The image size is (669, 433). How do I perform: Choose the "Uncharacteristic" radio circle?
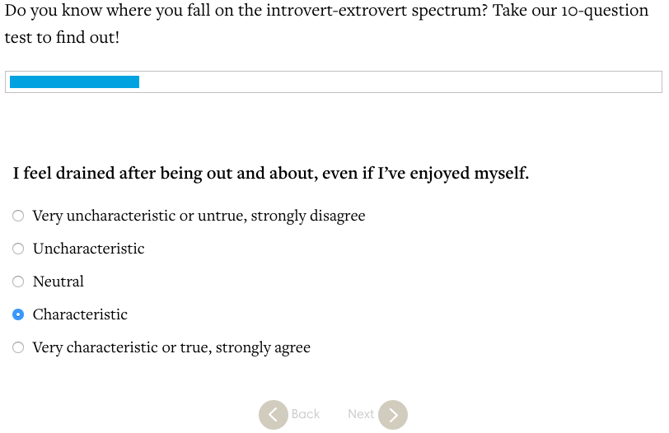pyautogui.click(x=18, y=249)
